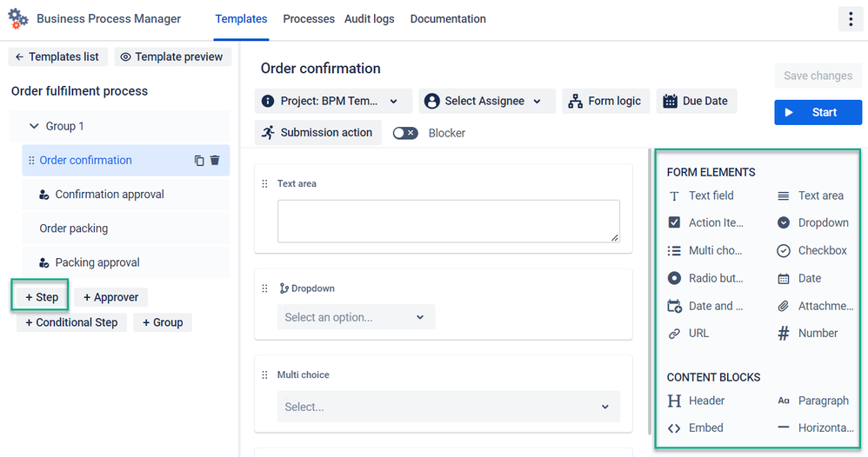Image resolution: width=868 pixels, height=457 pixels.
Task: Select the Order packing step
Action: click(125, 228)
